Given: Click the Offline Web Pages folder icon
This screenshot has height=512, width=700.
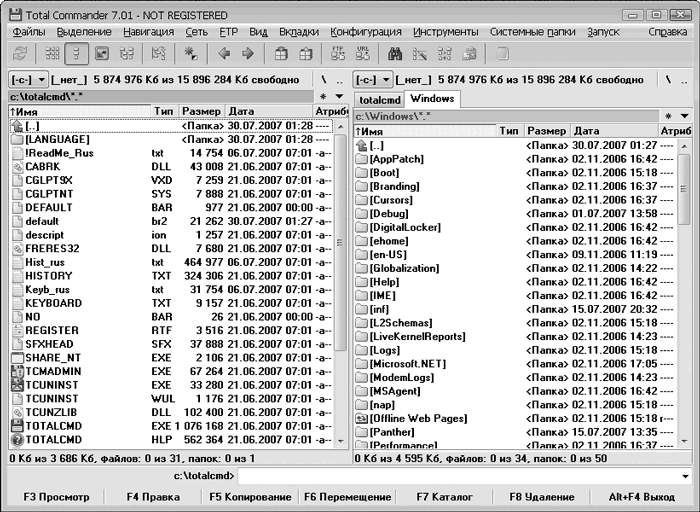Looking at the screenshot, I should [361, 419].
